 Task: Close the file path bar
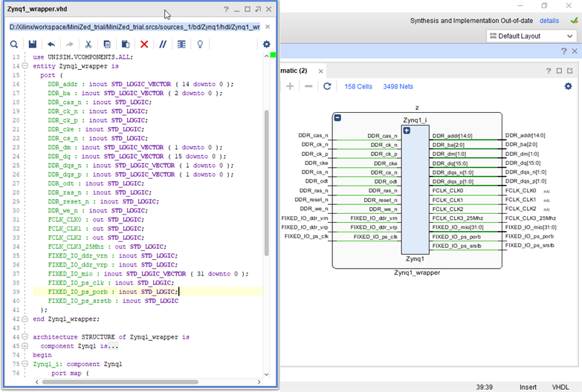click(x=268, y=27)
